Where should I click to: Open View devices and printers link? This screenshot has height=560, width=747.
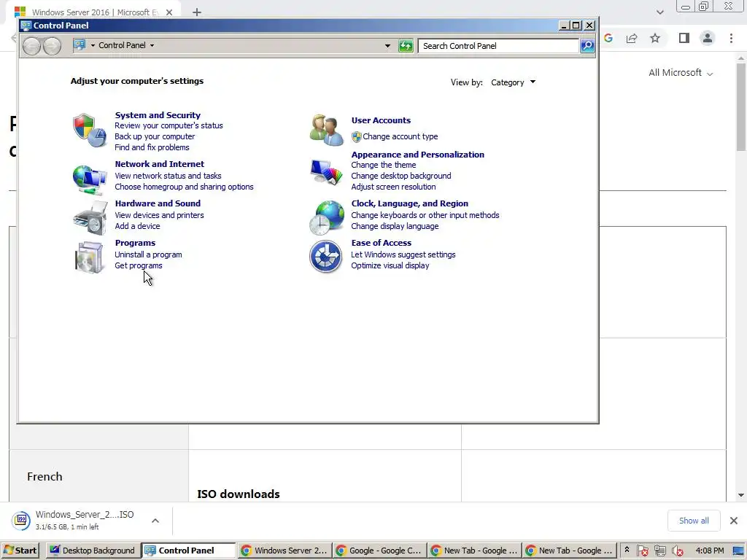159,215
